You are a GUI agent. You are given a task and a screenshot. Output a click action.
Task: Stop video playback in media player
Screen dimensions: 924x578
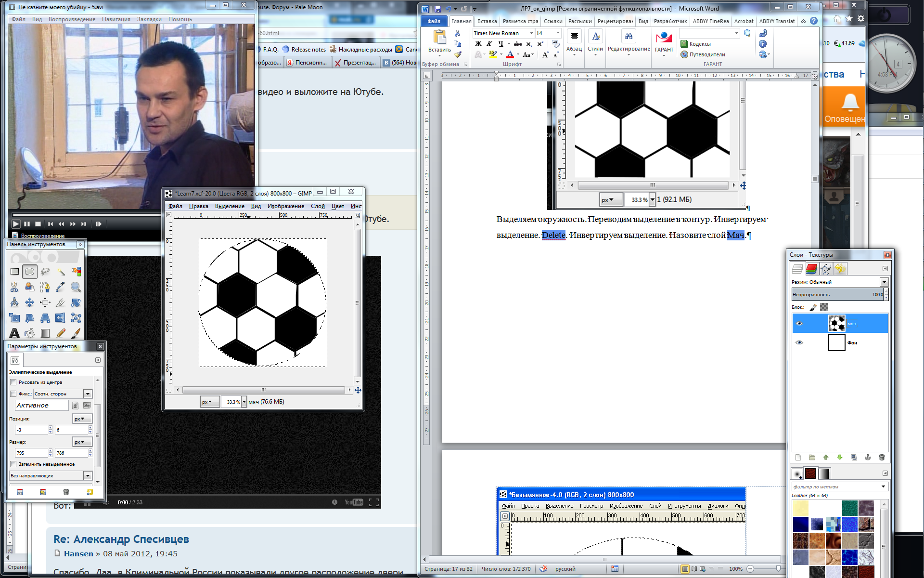click(x=38, y=224)
